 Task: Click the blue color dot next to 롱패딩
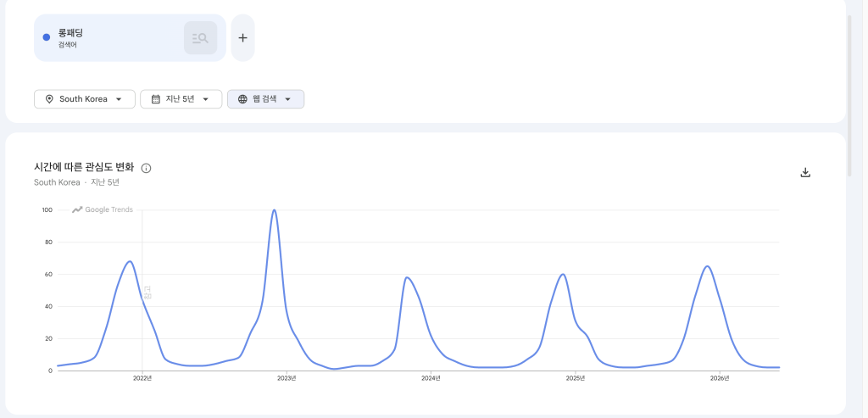(x=47, y=37)
